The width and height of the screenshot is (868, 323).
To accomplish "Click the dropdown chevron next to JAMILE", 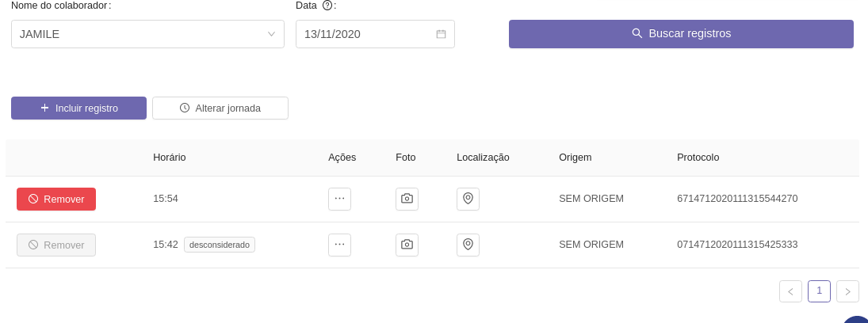I will coord(271,34).
